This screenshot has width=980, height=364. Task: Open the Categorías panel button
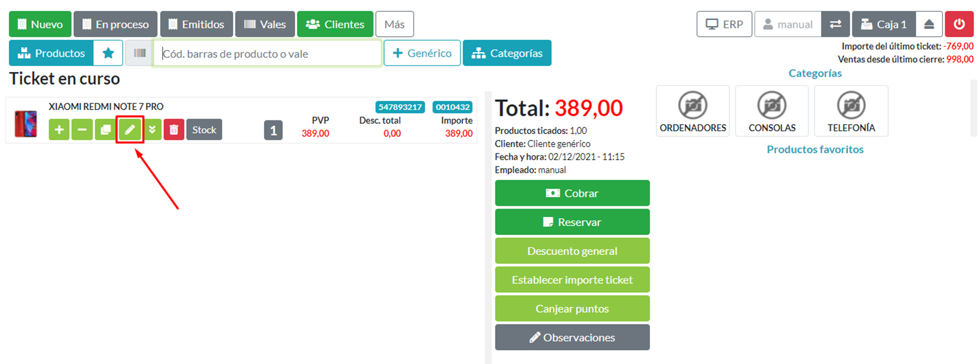pos(507,53)
